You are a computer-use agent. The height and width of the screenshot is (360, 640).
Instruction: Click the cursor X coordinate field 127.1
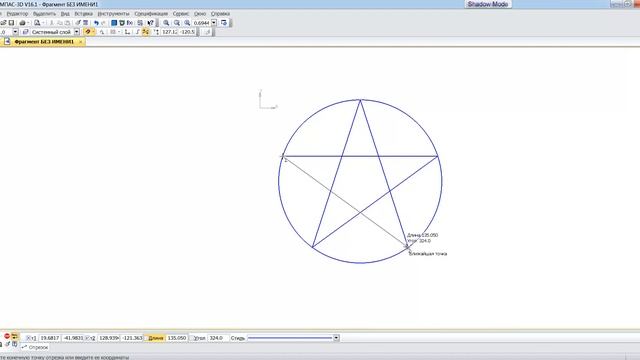coord(169,32)
